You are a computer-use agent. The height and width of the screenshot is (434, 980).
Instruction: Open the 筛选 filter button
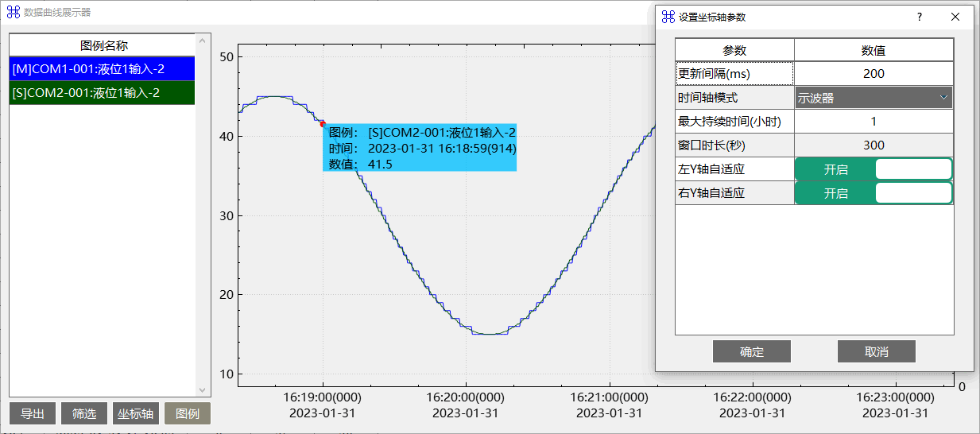(84, 413)
